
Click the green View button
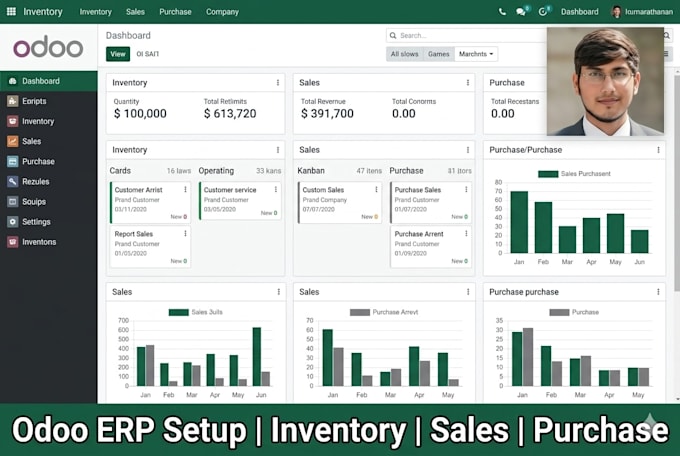point(118,54)
